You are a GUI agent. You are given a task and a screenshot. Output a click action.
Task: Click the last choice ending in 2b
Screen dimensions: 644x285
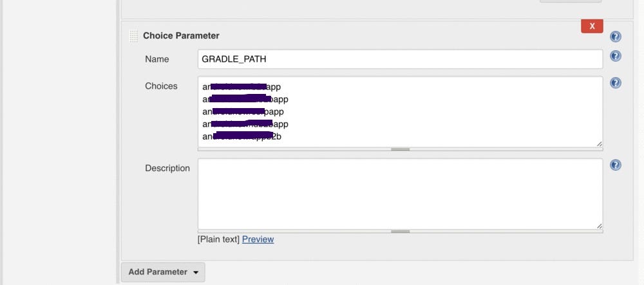[241, 136]
